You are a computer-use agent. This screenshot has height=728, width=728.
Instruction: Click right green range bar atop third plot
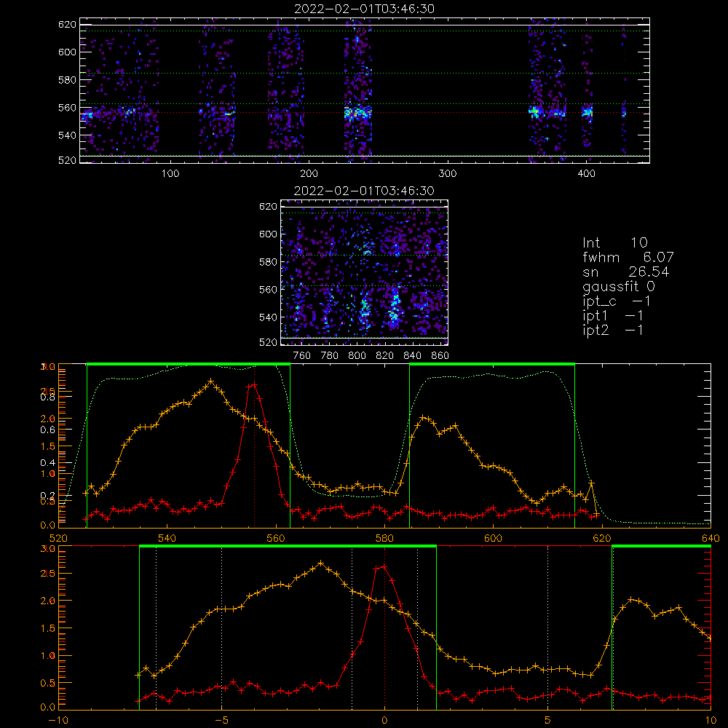[492, 364]
